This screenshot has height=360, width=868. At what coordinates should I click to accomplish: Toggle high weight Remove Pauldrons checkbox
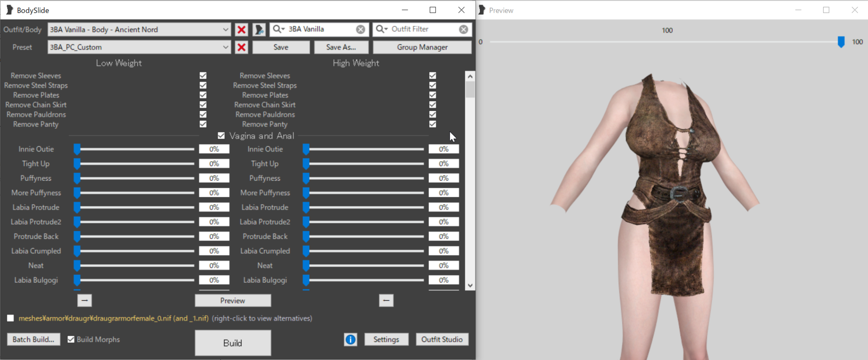[432, 114]
